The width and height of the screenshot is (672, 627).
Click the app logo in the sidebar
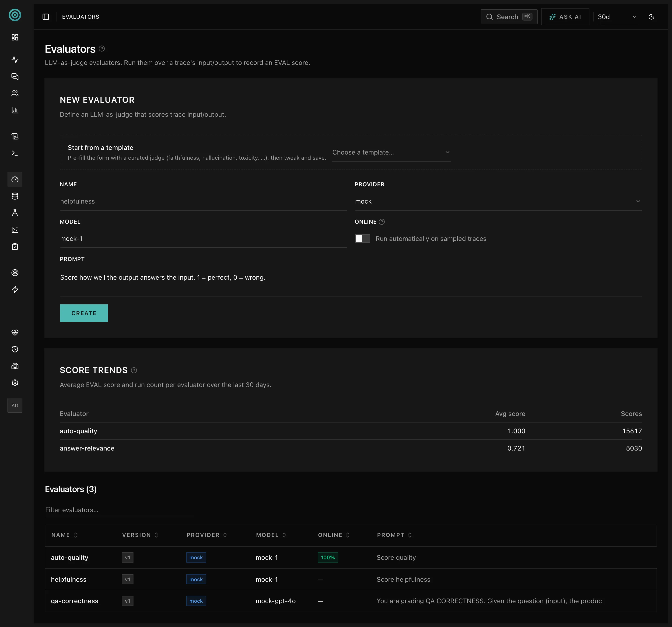(x=15, y=15)
